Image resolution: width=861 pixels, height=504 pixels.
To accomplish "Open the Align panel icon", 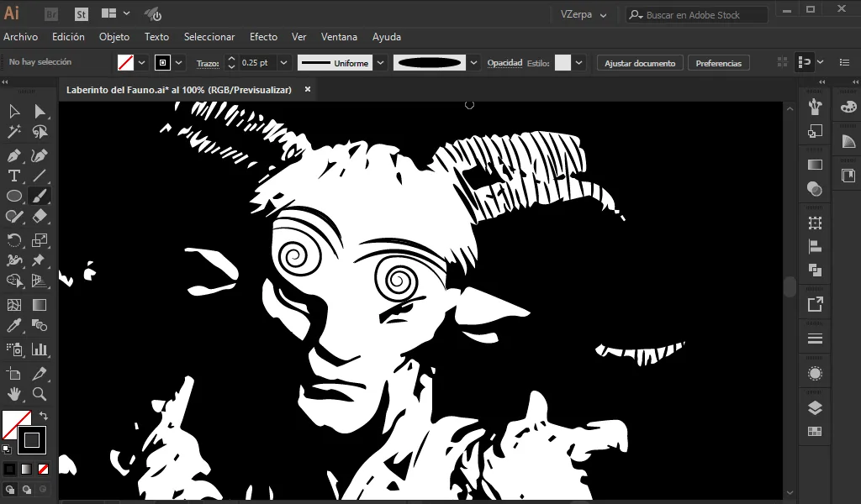I will coord(815,247).
